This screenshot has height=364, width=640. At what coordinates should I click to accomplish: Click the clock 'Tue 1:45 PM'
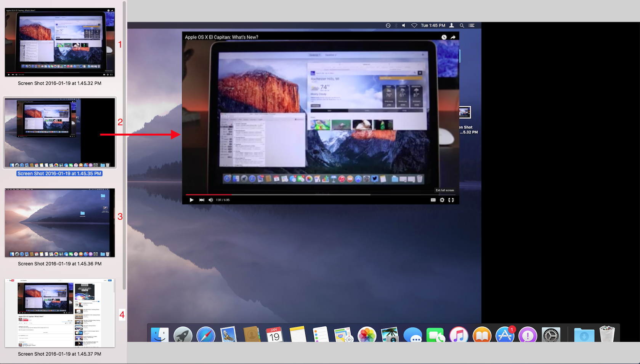click(x=433, y=26)
